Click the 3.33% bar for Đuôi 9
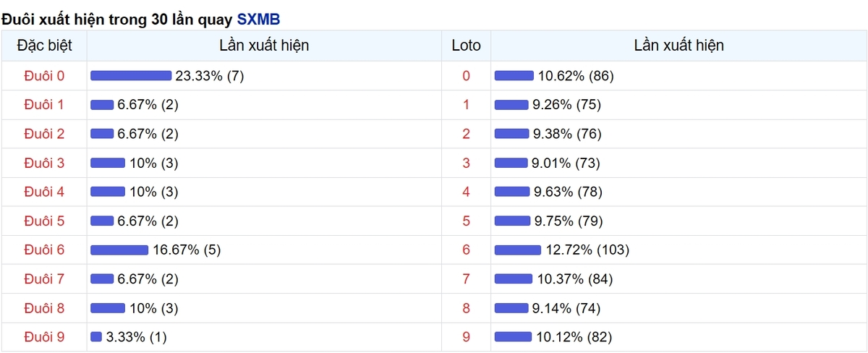This screenshot has width=868, height=353. (x=96, y=336)
